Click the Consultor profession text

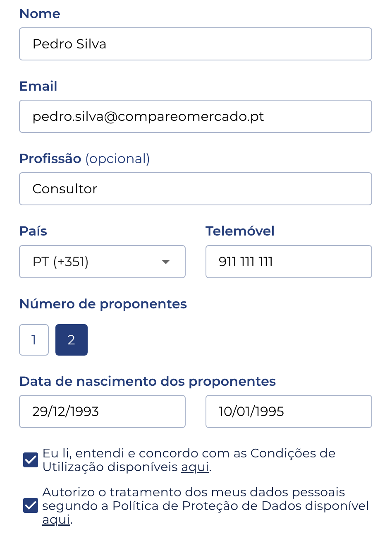tap(65, 189)
